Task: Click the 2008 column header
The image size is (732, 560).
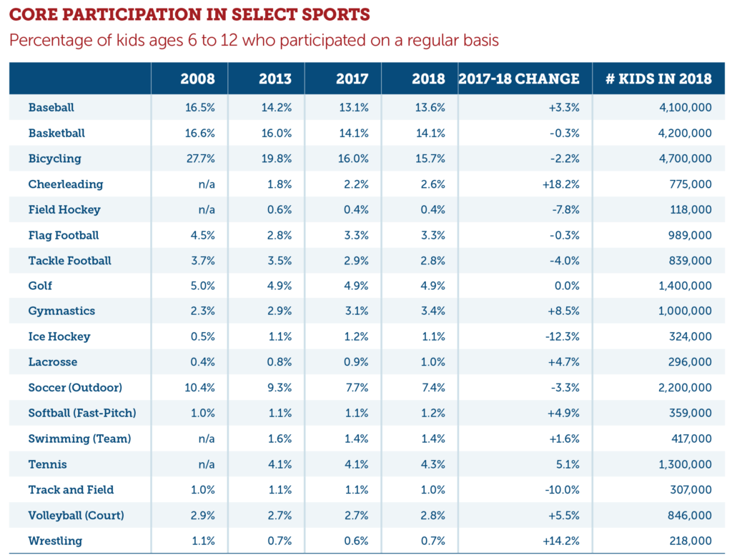Action: (x=198, y=79)
